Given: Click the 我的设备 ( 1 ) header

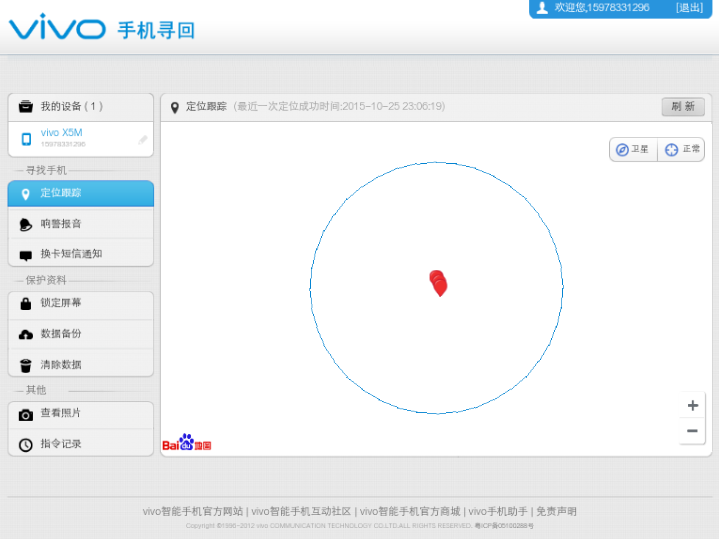Looking at the screenshot, I should click(x=81, y=107).
